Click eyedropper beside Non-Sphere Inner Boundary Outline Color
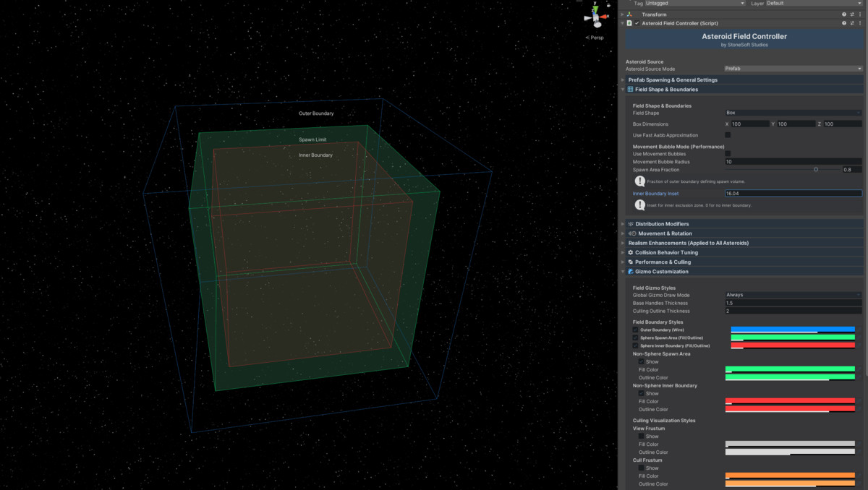868x490 pixels. [859, 410]
